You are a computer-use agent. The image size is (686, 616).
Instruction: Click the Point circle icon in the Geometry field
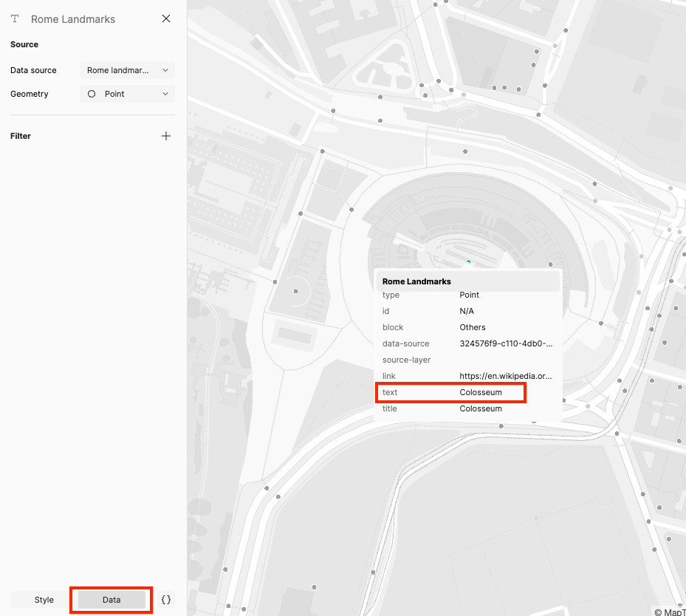[x=92, y=94]
